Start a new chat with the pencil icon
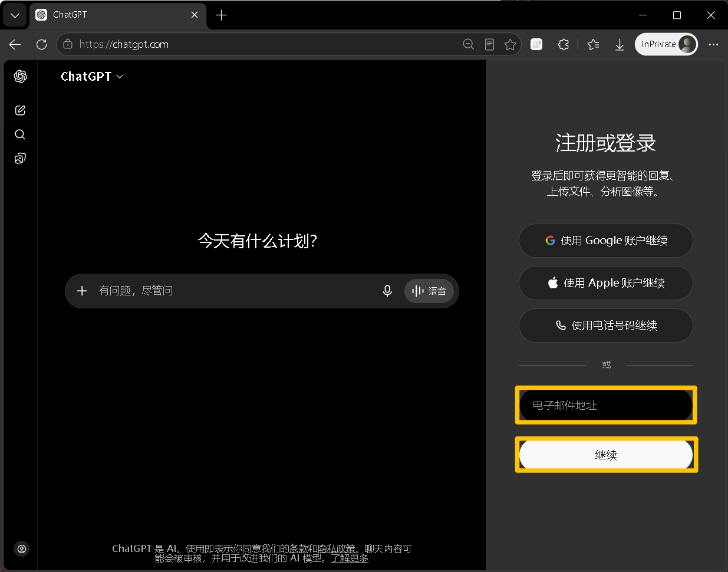The image size is (728, 572). 20,110
